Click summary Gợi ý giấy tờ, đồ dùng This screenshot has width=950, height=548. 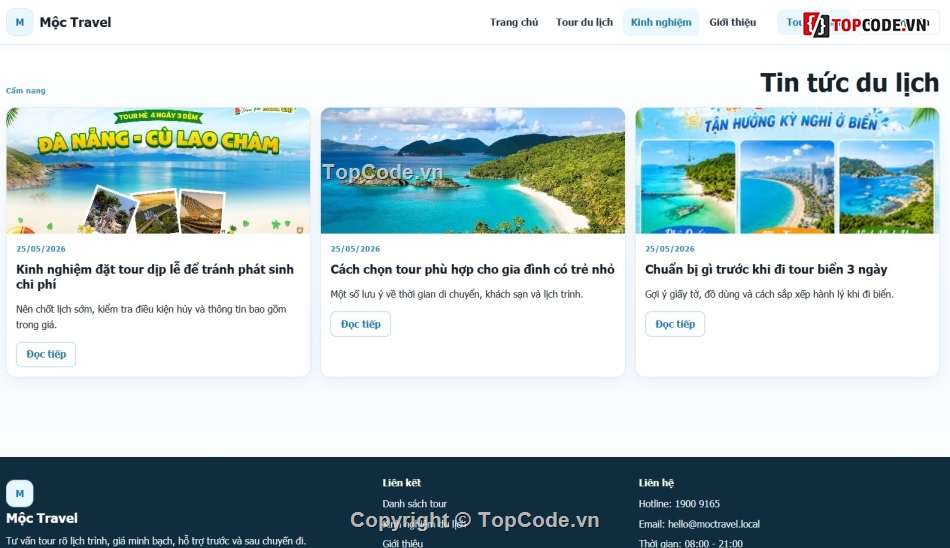click(x=769, y=295)
